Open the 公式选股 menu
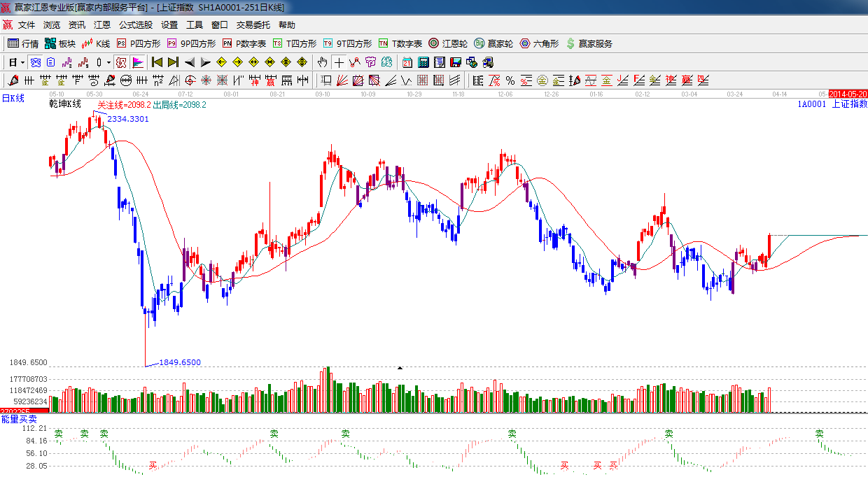The width and height of the screenshot is (868, 477). click(135, 24)
